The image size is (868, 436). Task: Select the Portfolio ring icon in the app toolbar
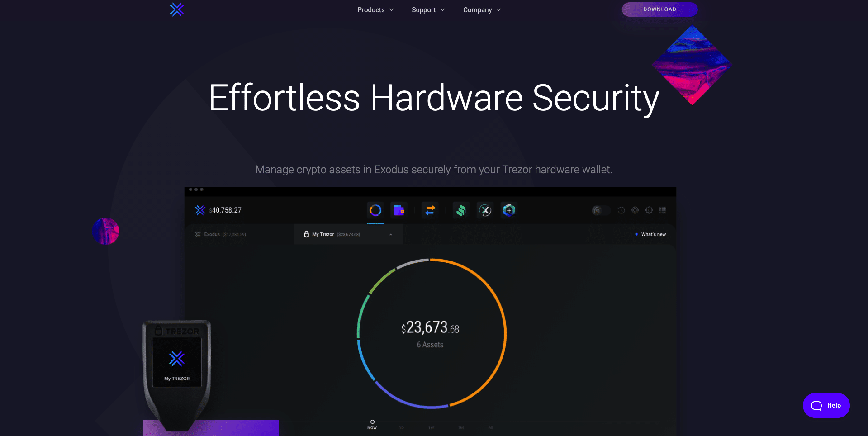point(375,210)
